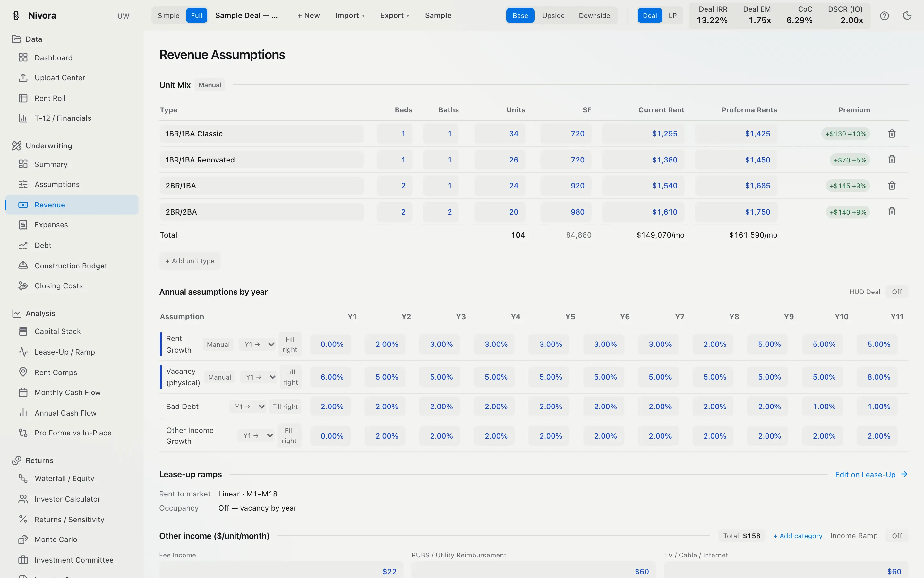Image resolution: width=924 pixels, height=578 pixels.
Task: Open the Rent Growth Y1 year dropdown
Action: pyautogui.click(x=257, y=345)
